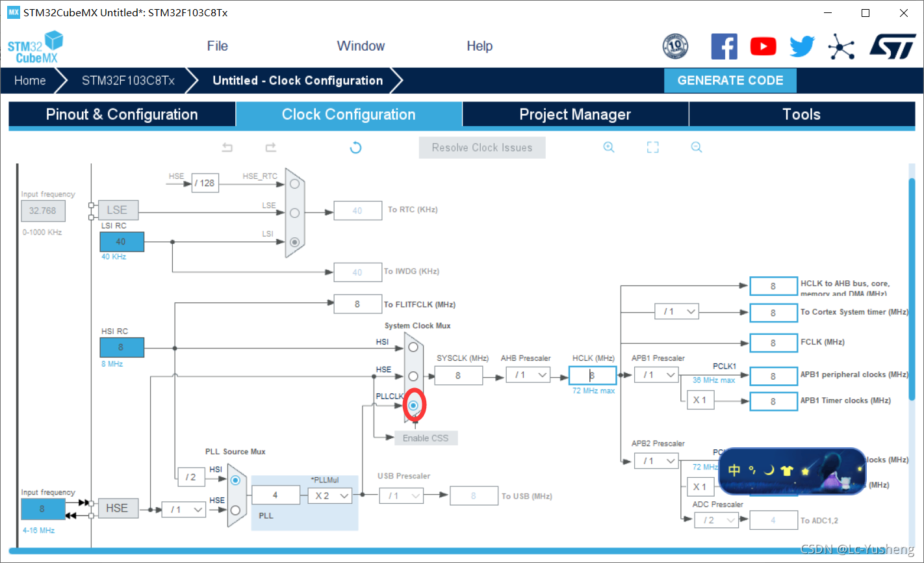924x563 pixels.
Task: Click the HCLK (MHz) input field
Action: click(x=593, y=376)
